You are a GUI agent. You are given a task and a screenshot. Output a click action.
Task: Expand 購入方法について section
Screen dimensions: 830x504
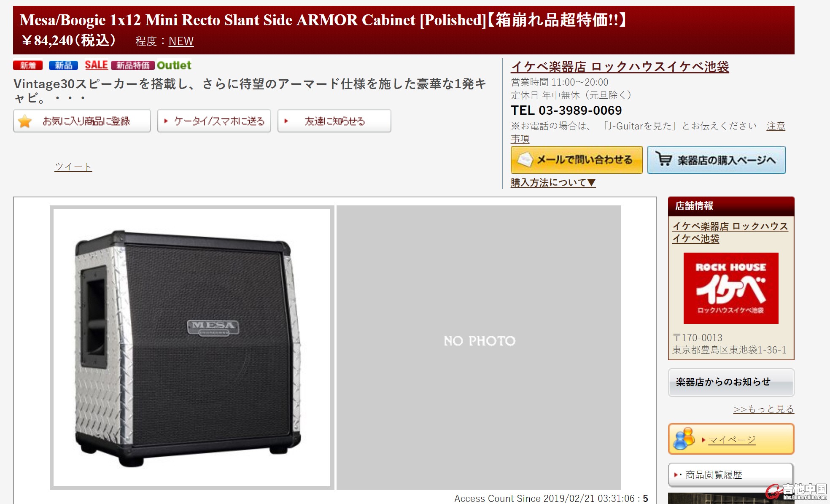coord(553,183)
